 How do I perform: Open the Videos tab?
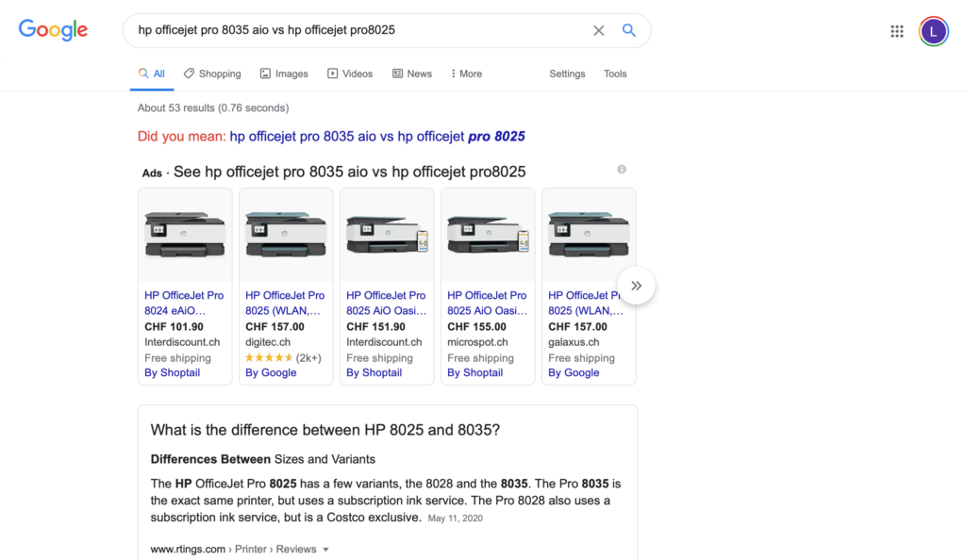[350, 74]
